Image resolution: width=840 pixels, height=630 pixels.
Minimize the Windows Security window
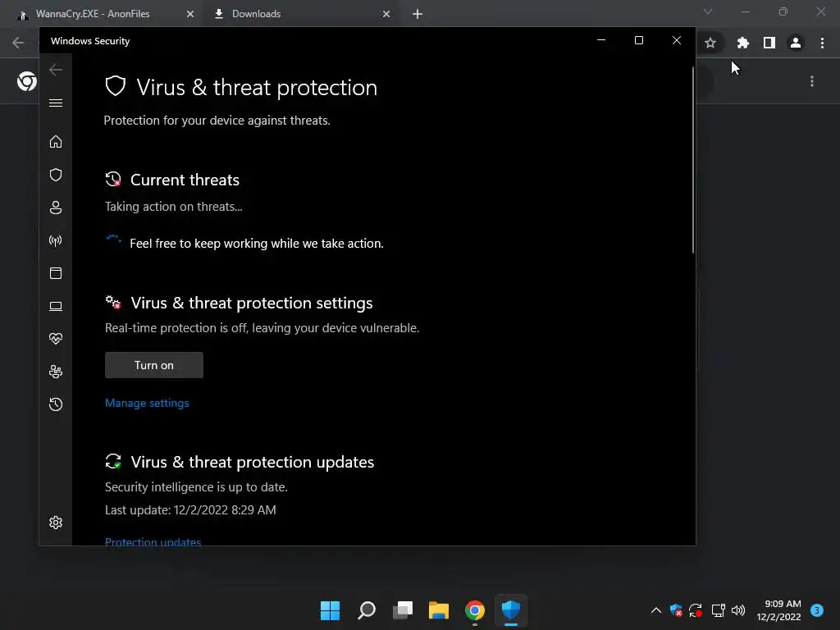point(601,40)
